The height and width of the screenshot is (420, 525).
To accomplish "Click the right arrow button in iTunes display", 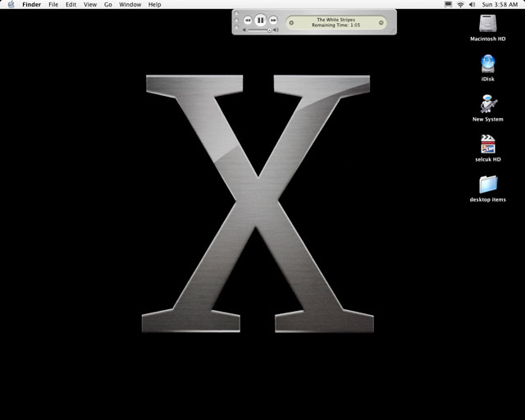I will tap(381, 23).
